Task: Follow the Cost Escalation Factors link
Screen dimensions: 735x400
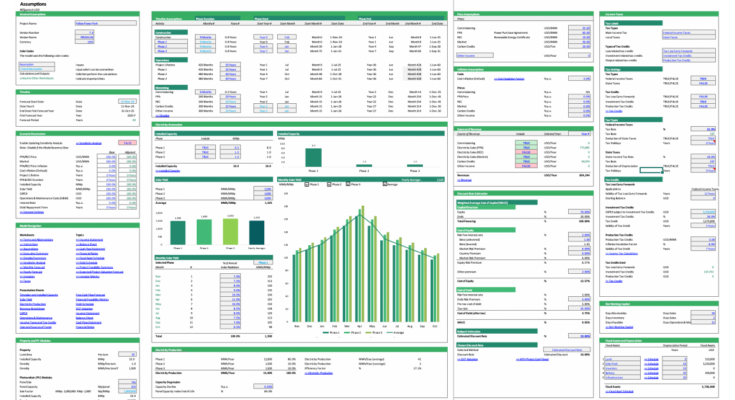Action: [x=509, y=79]
